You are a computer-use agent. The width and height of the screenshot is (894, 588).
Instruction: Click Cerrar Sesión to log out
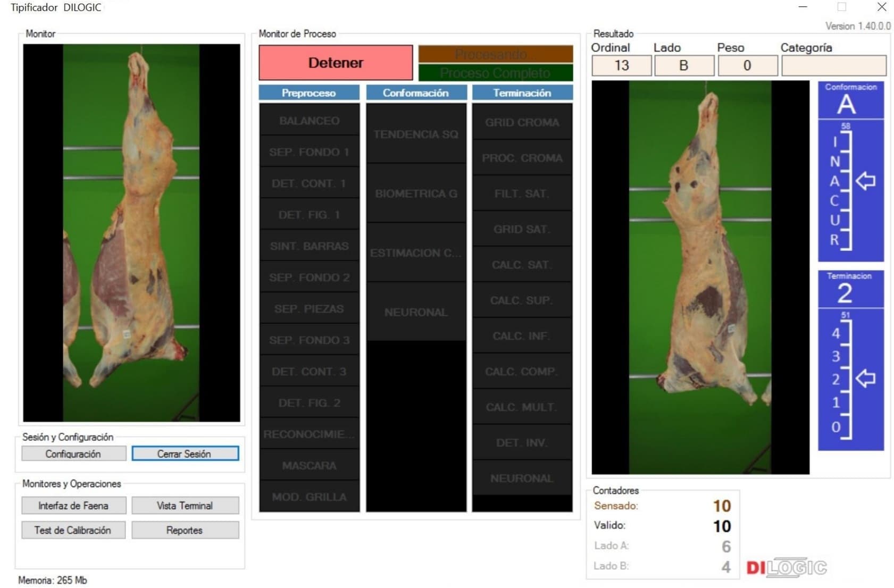(185, 453)
